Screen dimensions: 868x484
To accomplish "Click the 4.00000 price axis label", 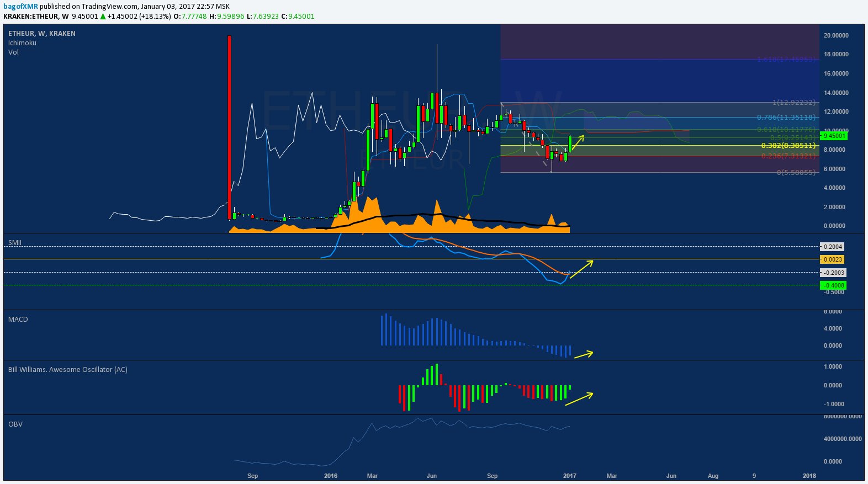I will 834,188.
